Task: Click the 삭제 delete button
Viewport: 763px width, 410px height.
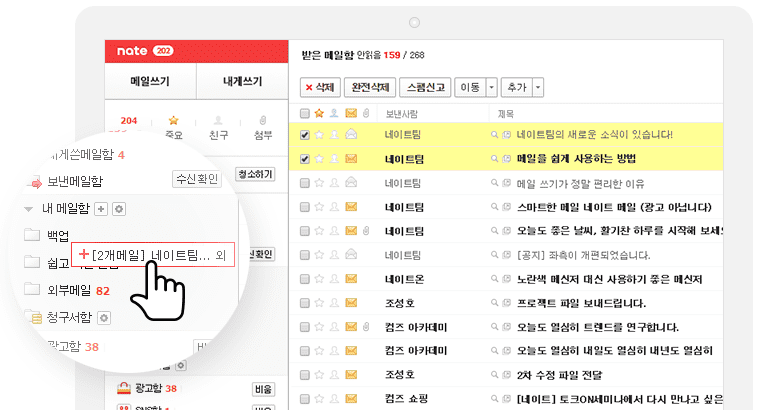Action: click(320, 88)
